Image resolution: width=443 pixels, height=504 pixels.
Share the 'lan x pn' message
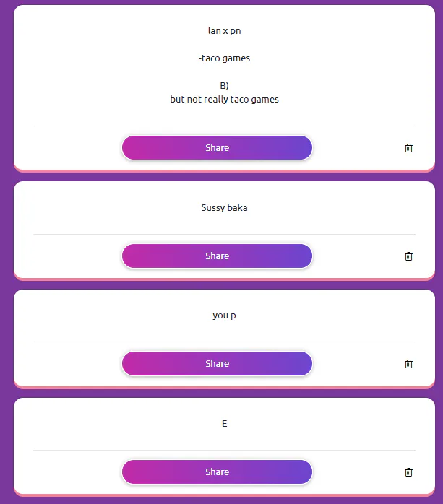pos(217,147)
